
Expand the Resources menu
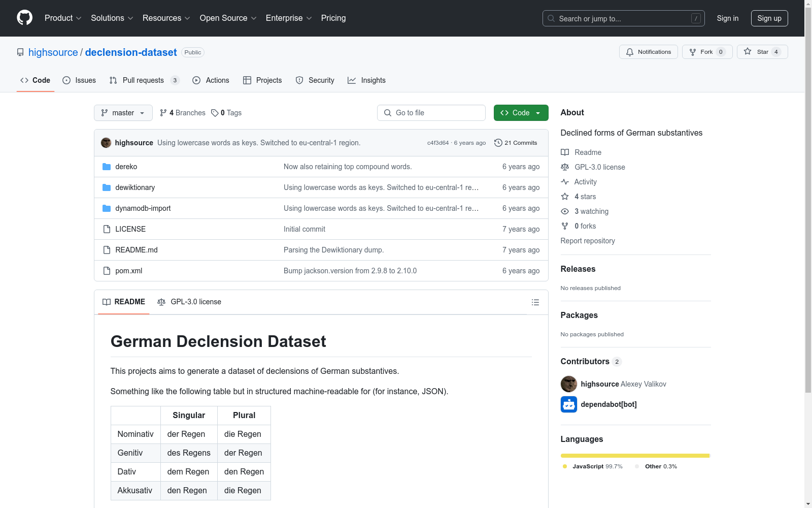166,18
